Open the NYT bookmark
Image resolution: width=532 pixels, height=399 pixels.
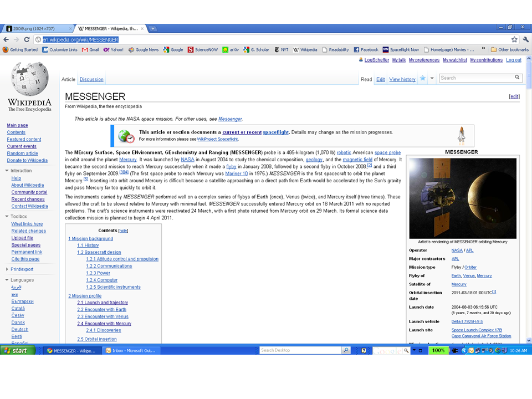pos(282,49)
